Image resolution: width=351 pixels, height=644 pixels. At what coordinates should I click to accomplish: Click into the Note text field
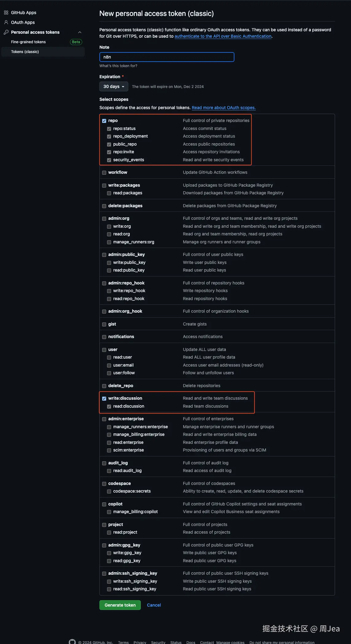[167, 57]
